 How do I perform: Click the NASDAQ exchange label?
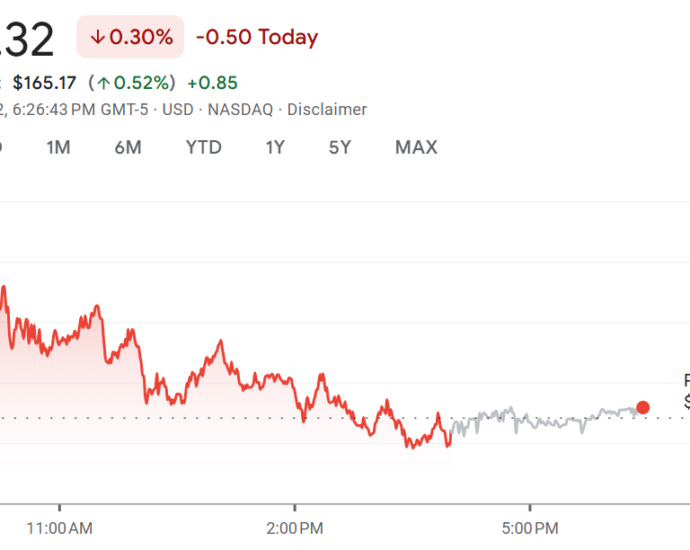(x=239, y=110)
